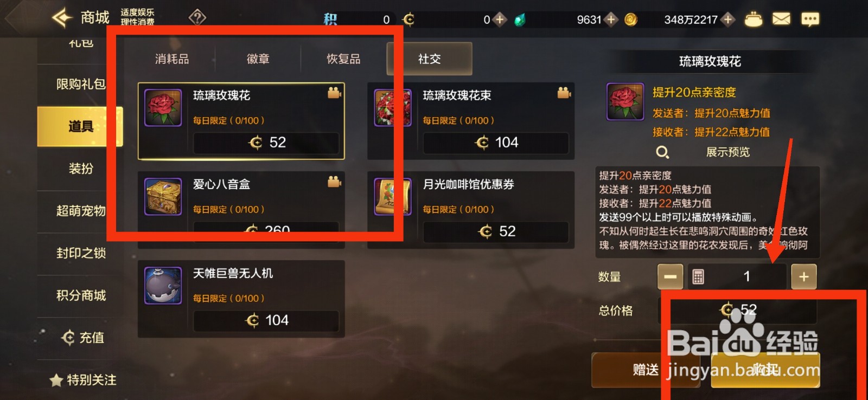868x400 pixels.
Task: Open 装扮 category in the sidebar
Action: click(x=80, y=169)
